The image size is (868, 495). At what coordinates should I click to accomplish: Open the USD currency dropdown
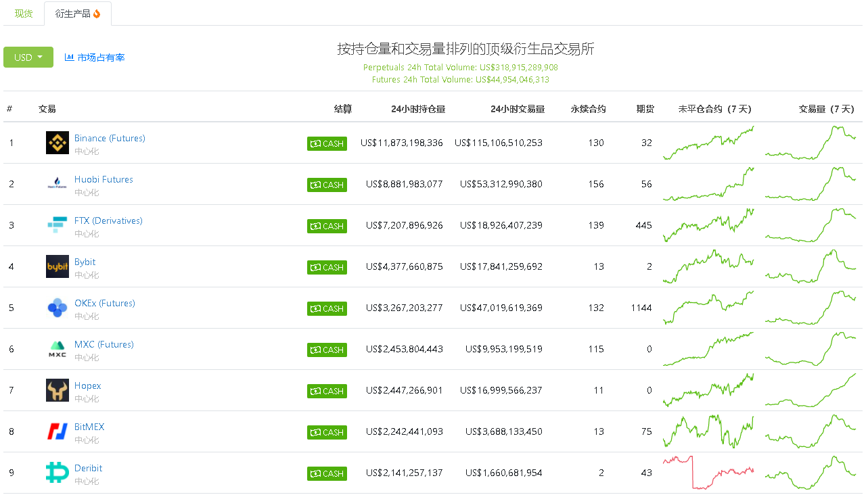pos(28,57)
